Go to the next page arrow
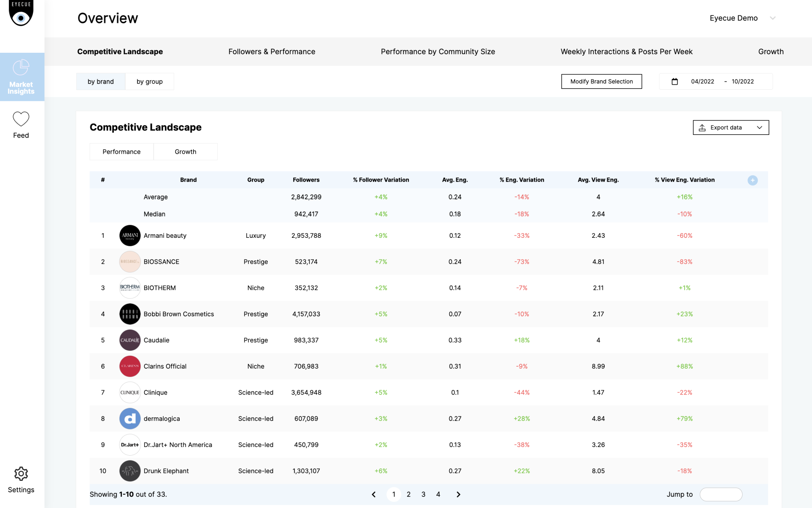Screen dimensions: 812x508 coord(458,494)
